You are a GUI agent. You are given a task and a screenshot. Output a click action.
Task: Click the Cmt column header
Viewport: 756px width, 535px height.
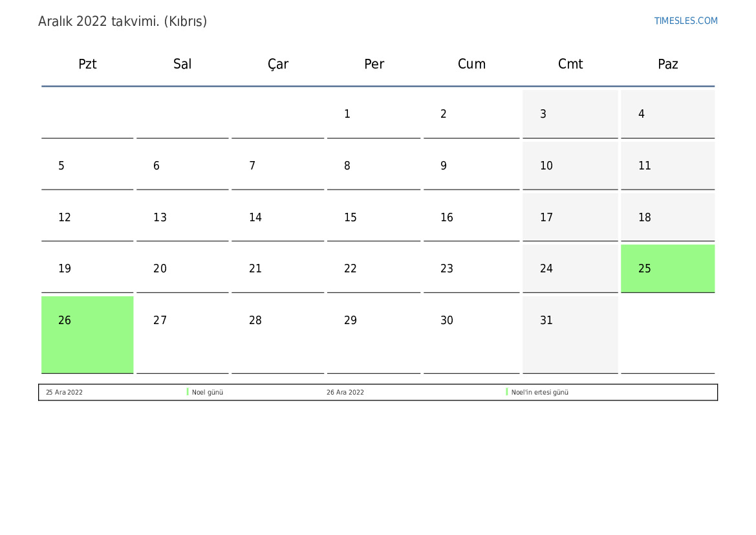coord(570,64)
